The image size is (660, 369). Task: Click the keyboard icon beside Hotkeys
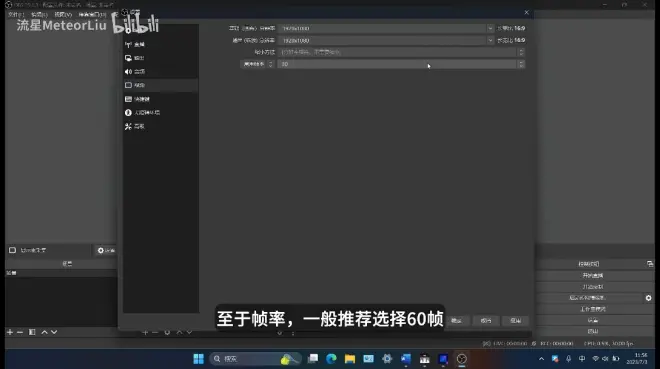pyautogui.click(x=128, y=99)
